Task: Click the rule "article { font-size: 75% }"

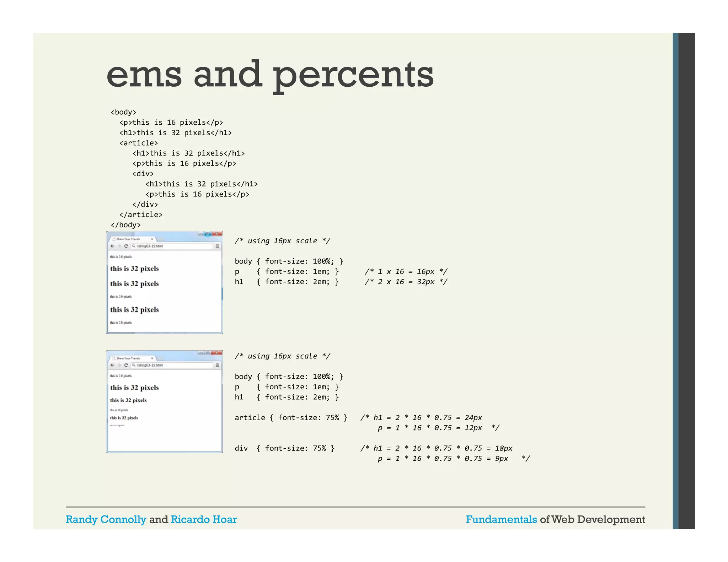Action: 291,418
